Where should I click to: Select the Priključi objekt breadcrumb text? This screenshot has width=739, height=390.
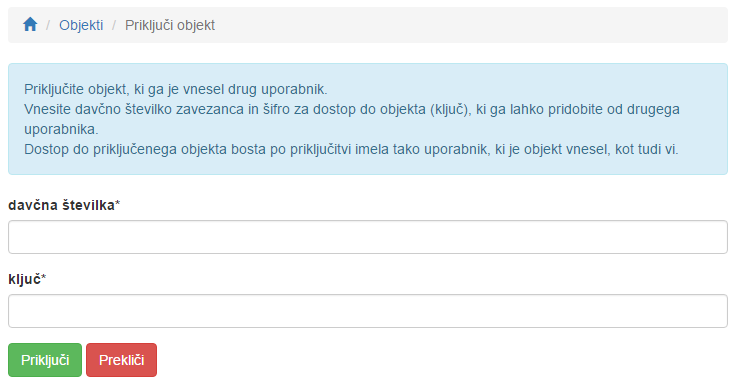coord(170,25)
